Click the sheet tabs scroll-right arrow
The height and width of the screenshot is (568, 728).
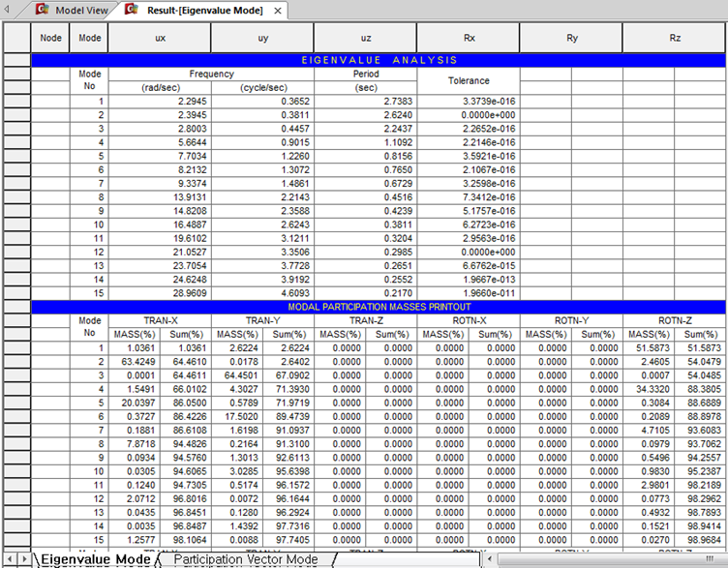(24, 559)
